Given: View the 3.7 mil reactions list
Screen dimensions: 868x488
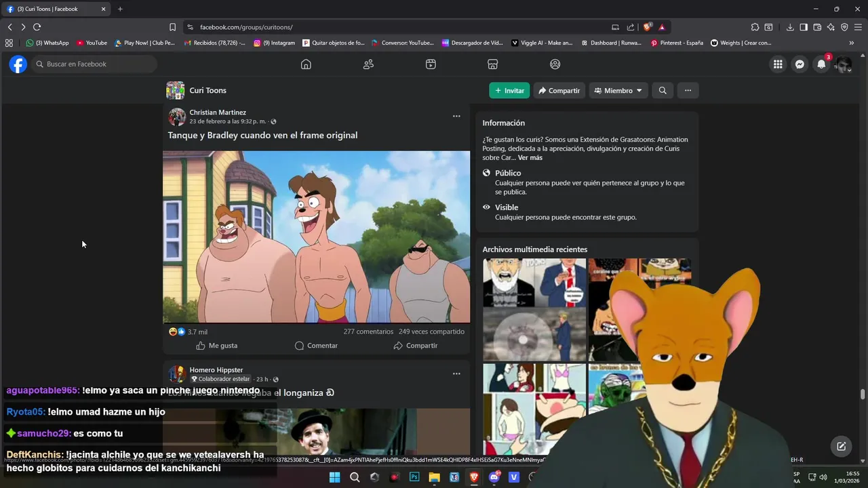Looking at the screenshot, I should [189, 332].
